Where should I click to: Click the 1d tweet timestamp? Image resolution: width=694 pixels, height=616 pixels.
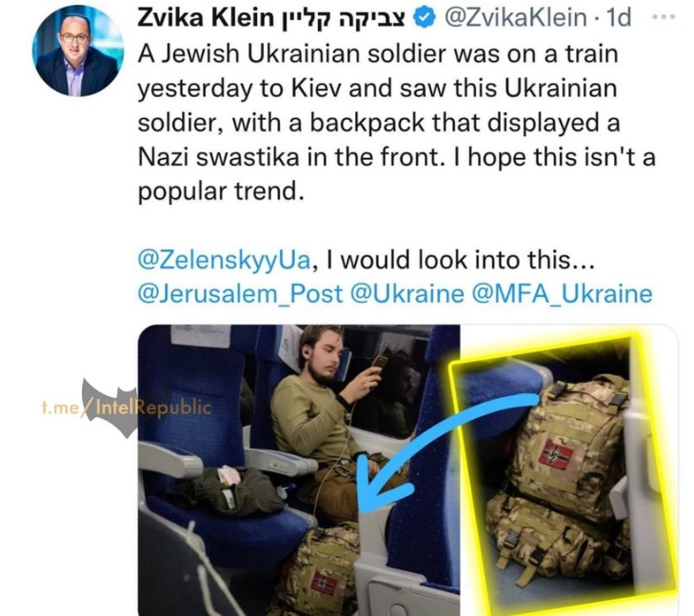point(618,18)
